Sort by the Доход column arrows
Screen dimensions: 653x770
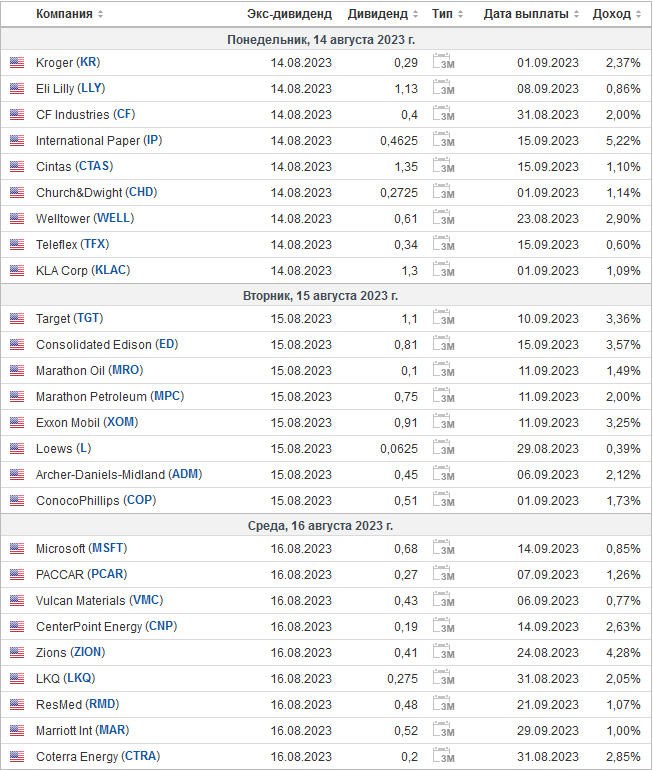click(x=638, y=14)
